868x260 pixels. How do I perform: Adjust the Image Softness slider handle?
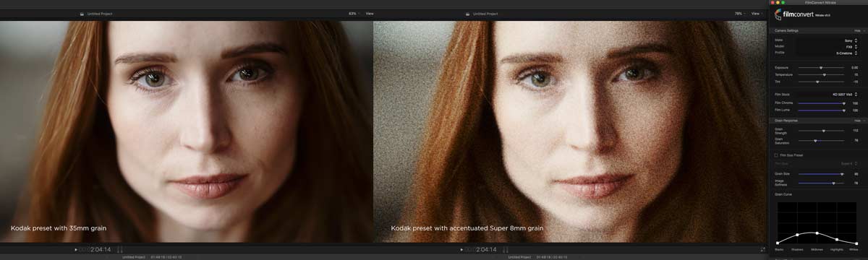click(833, 183)
